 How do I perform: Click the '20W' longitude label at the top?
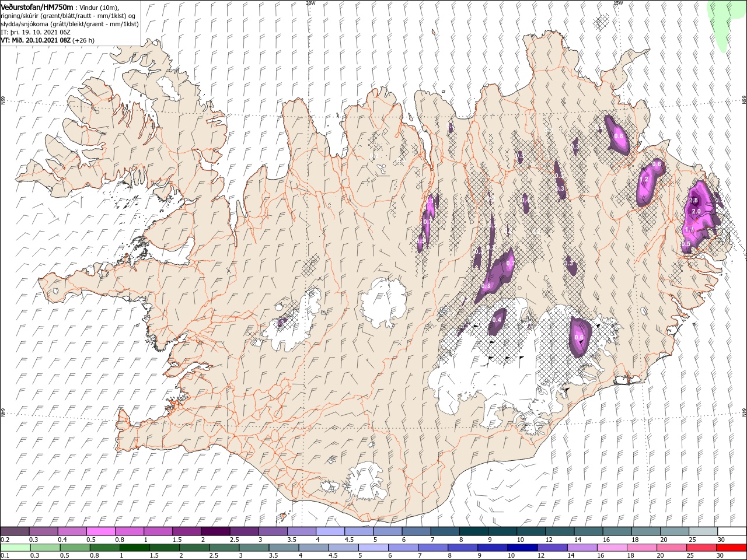click(310, 3)
